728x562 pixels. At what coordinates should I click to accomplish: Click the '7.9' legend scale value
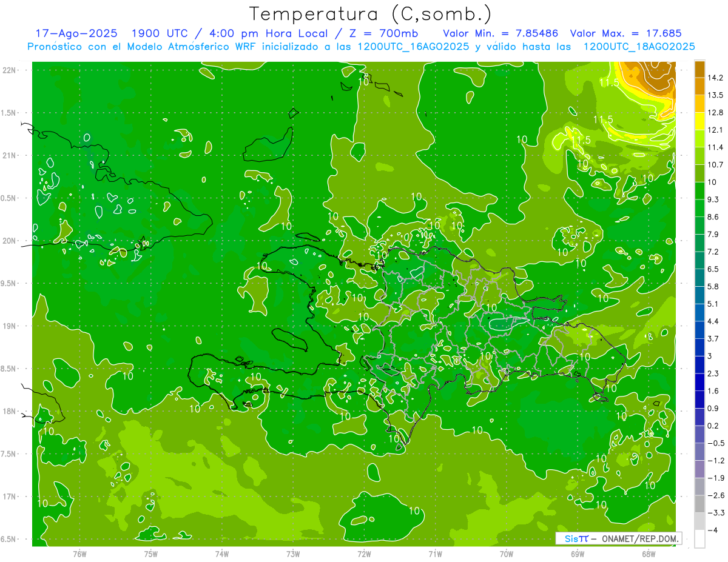pos(713,234)
